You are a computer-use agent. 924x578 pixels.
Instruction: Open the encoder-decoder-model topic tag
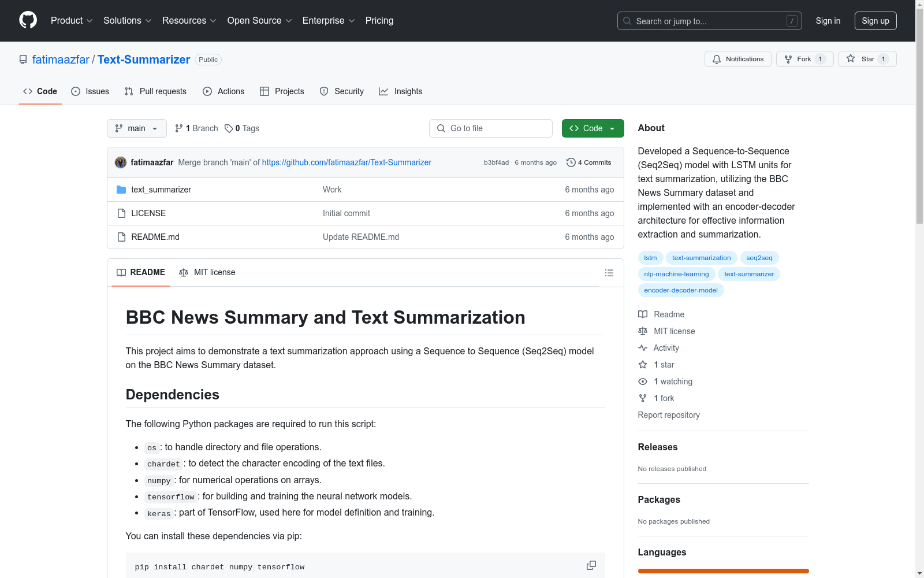point(681,290)
